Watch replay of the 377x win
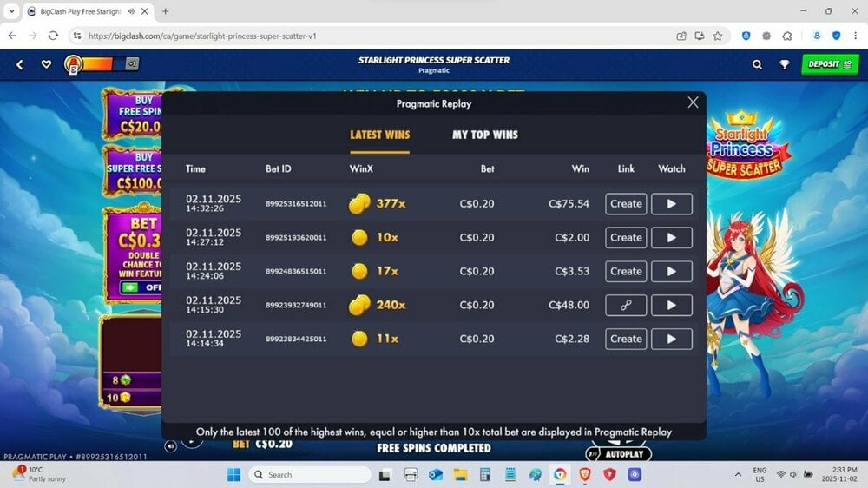 (x=671, y=204)
